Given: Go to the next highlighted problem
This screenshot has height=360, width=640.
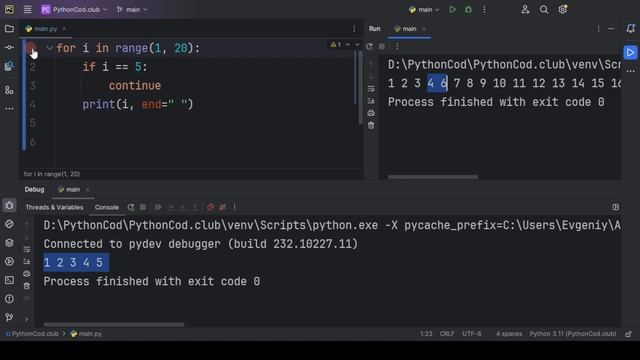Looking at the screenshot, I should pyautogui.click(x=357, y=44).
